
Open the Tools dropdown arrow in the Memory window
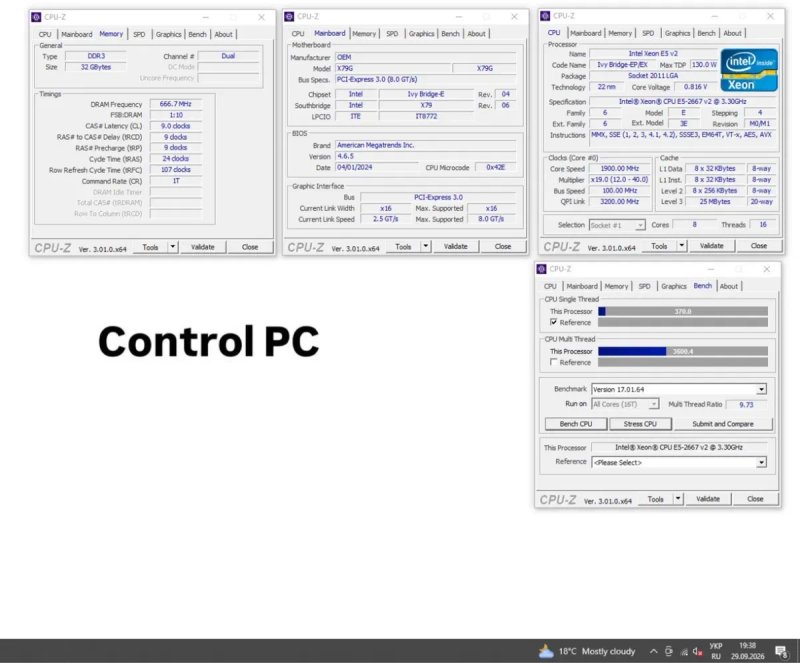tap(173, 247)
